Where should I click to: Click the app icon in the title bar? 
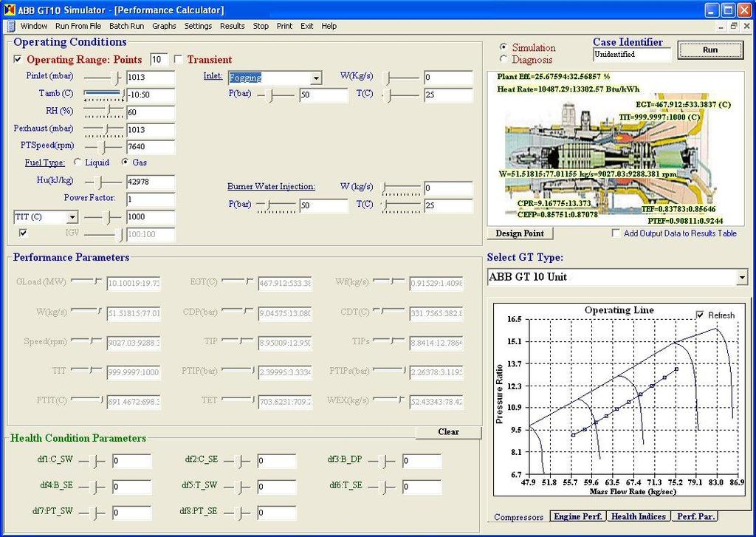point(9,10)
